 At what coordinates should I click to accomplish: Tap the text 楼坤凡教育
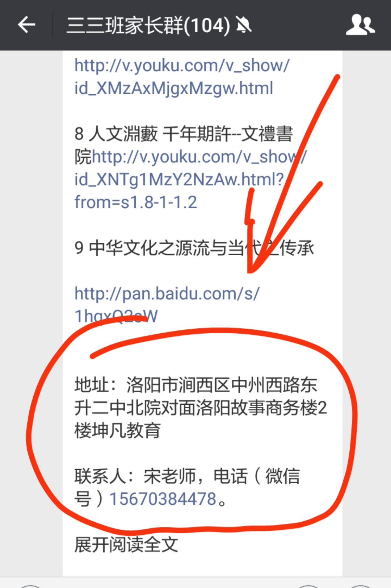pyautogui.click(x=117, y=430)
